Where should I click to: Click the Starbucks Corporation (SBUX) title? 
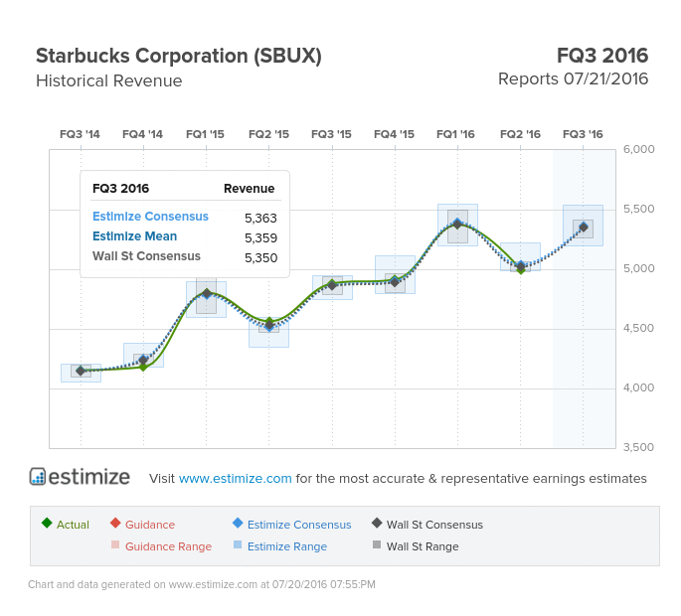pyautogui.click(x=179, y=56)
